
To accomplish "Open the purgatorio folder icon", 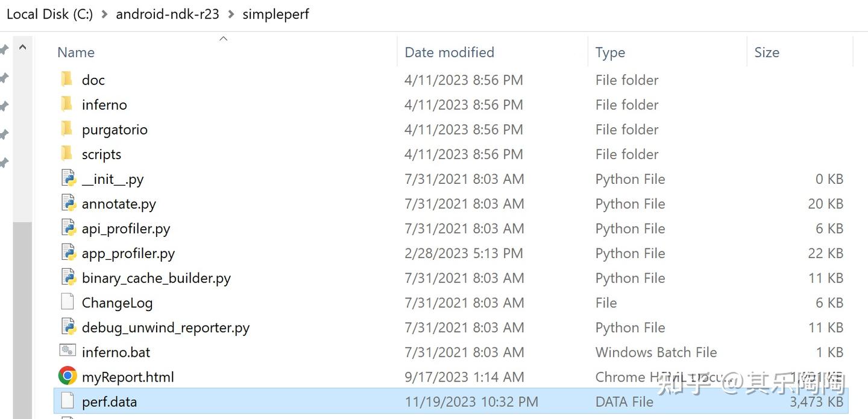I will pos(68,129).
